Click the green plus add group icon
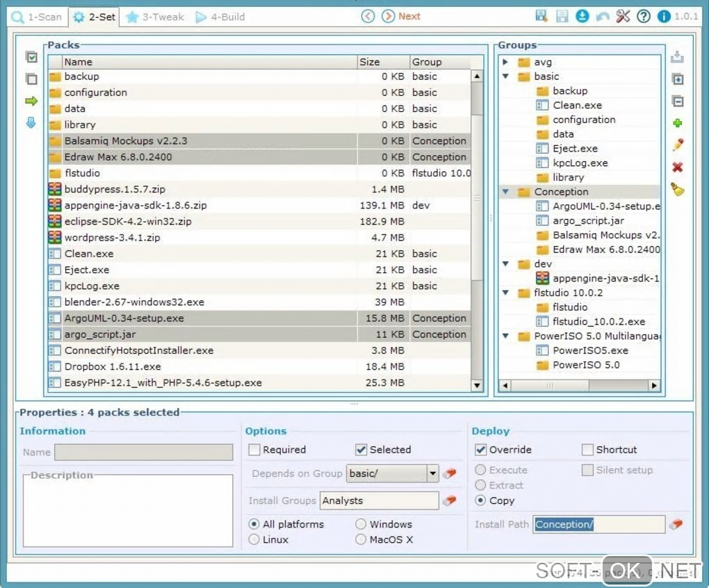Screen dimensions: 709x588 [x=677, y=123]
